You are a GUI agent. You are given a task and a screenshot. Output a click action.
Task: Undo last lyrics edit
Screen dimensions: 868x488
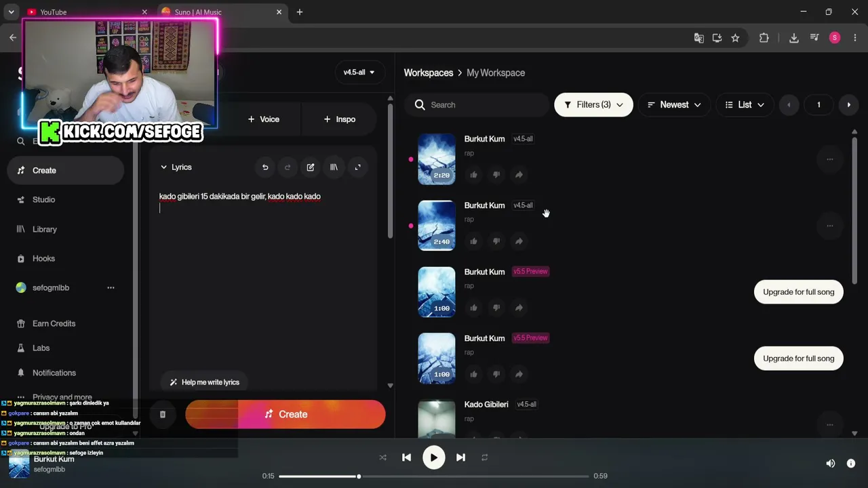pyautogui.click(x=265, y=167)
